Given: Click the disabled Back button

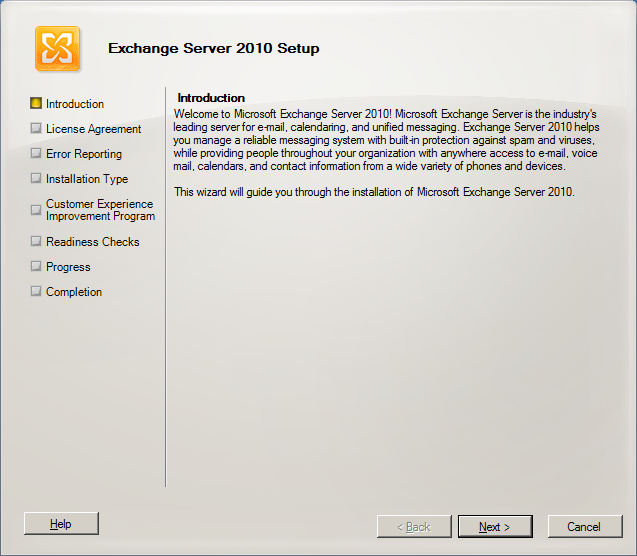Looking at the screenshot, I should [x=413, y=527].
